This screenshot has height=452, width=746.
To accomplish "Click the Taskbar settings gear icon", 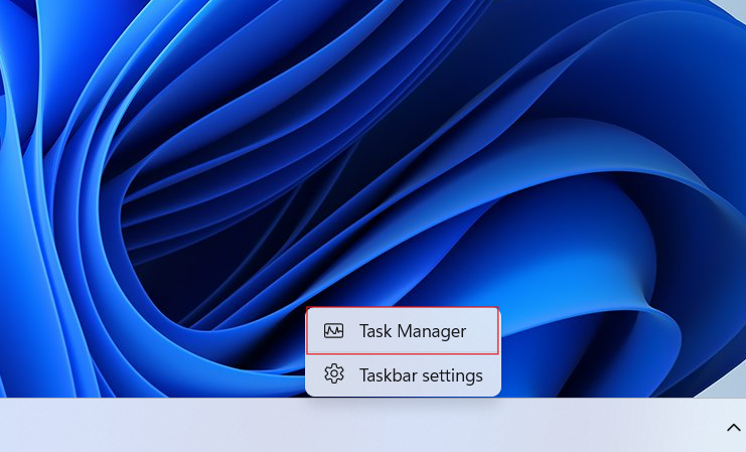I will click(334, 374).
